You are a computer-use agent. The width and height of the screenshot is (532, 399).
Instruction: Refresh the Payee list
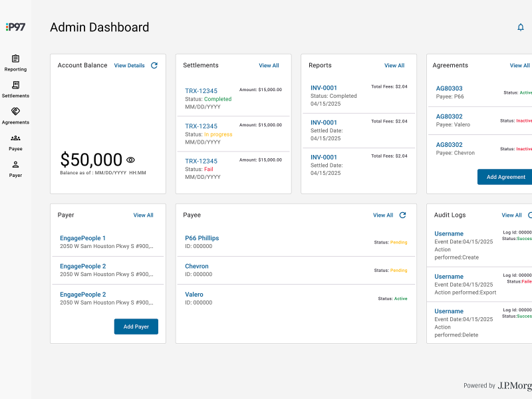[403, 215]
